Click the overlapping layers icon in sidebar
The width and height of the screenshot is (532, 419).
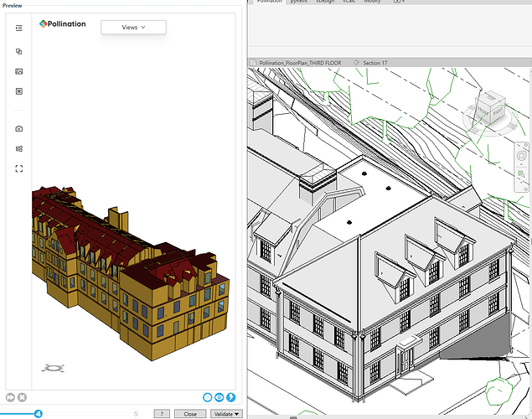point(18,51)
